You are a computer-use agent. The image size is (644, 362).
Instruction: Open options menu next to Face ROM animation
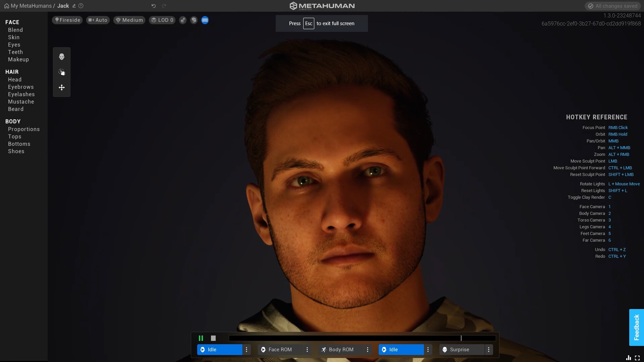[307, 349]
